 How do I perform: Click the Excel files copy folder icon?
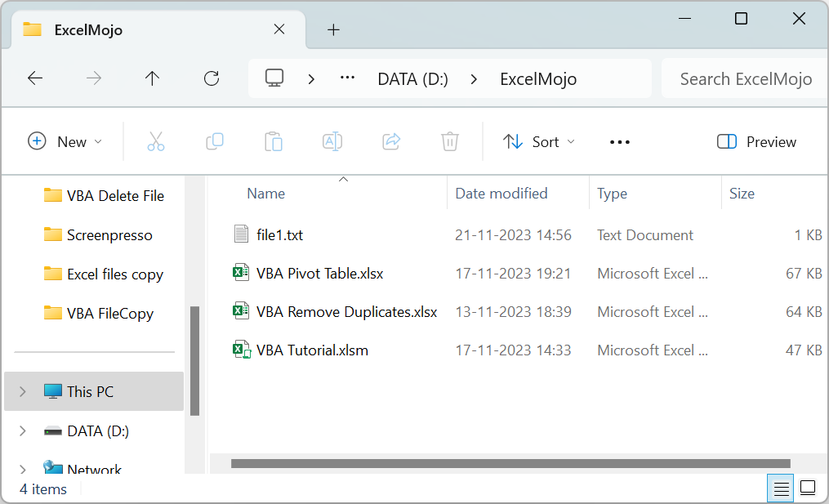click(x=53, y=274)
